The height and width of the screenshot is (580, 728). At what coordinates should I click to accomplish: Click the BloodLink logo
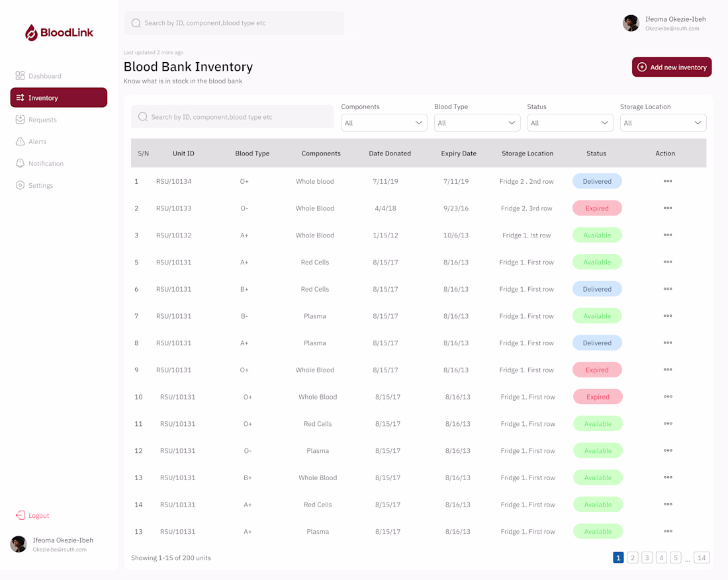coord(59,32)
